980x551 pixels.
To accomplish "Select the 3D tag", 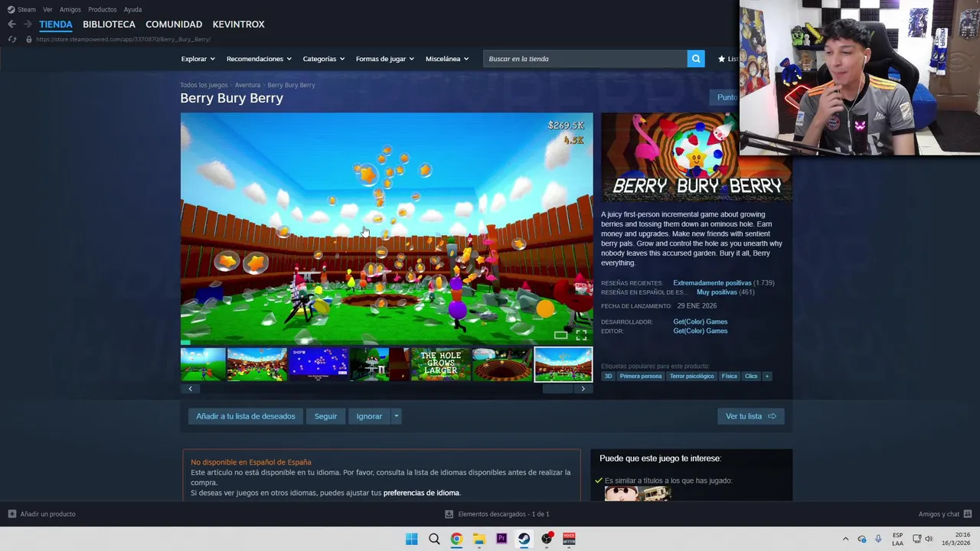I will point(608,377).
